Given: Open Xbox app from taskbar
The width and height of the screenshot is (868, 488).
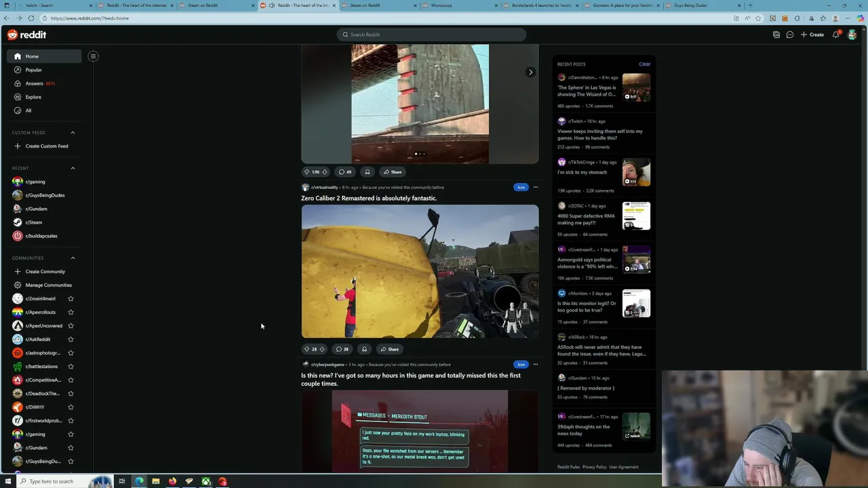Looking at the screenshot, I should (205, 481).
